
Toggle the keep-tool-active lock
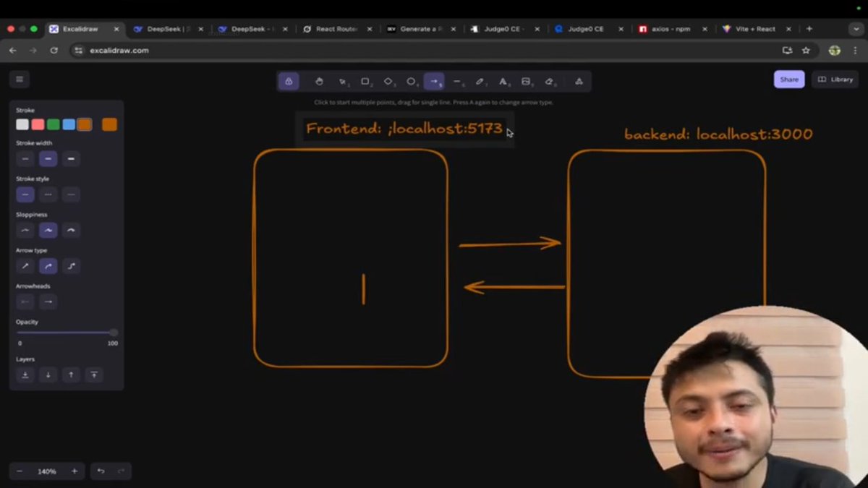tap(289, 81)
